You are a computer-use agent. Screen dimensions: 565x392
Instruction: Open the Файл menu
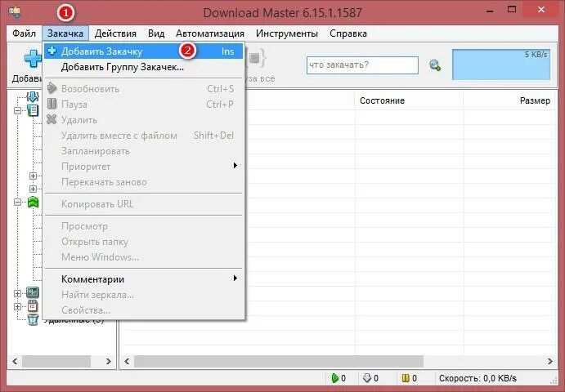pos(25,33)
